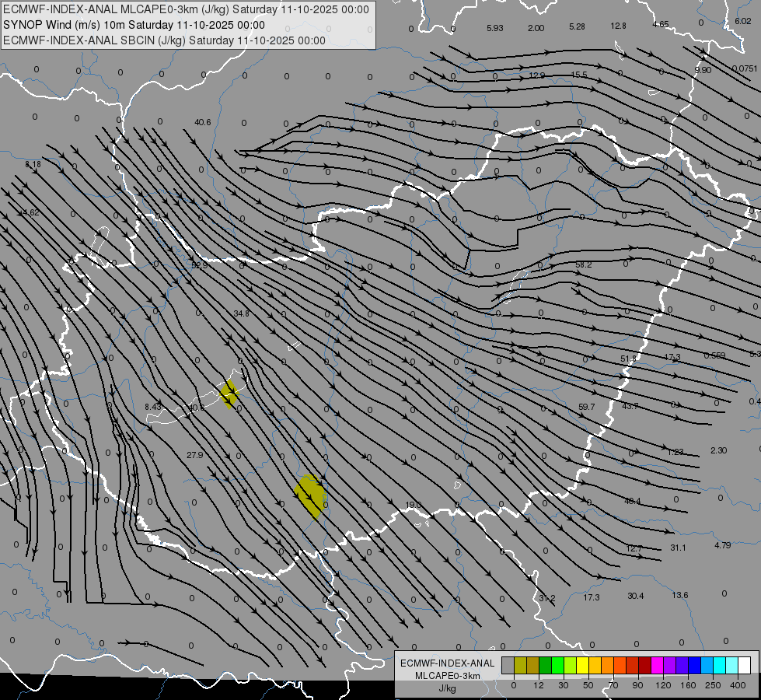Click the bright green legend swatch
761x700 pixels.
tap(557, 665)
